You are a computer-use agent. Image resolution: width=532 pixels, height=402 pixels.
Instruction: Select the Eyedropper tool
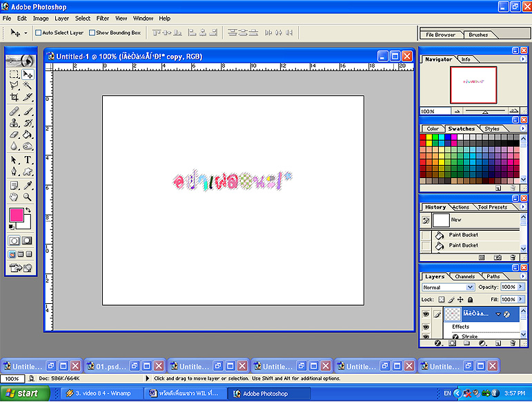[x=28, y=185]
